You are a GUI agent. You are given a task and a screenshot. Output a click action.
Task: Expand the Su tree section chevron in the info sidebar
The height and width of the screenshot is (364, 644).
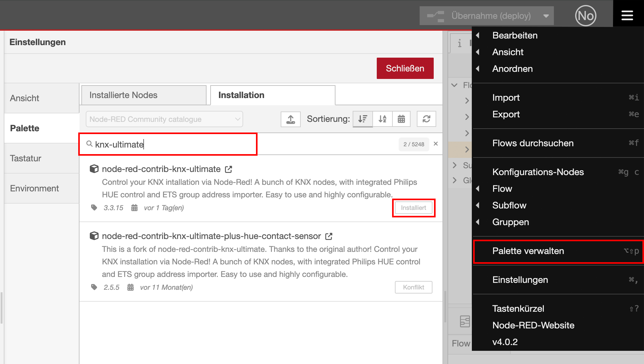(x=455, y=165)
